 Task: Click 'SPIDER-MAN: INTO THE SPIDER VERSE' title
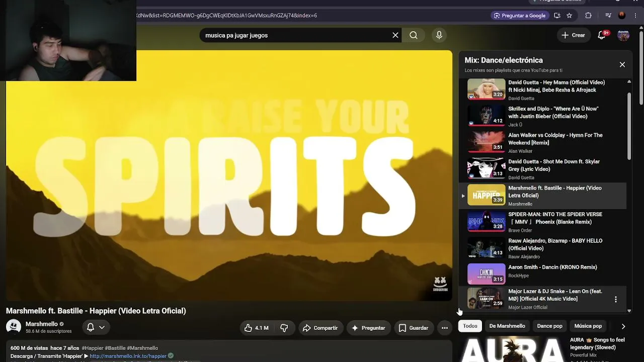point(556,218)
